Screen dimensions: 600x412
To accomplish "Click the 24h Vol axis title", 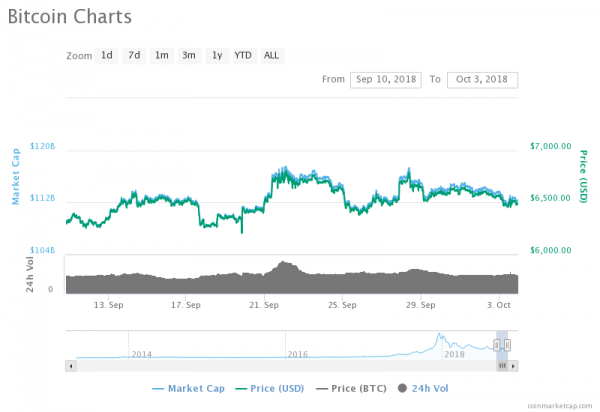I will coord(30,274).
